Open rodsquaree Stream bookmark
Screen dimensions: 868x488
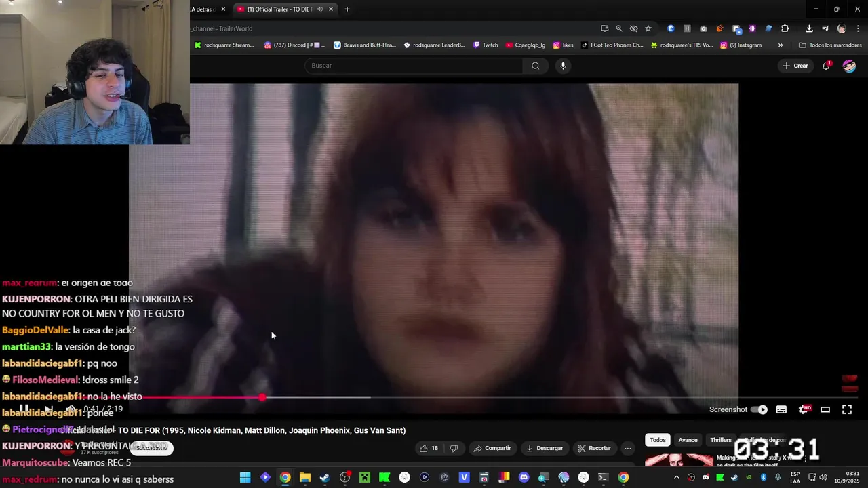[224, 45]
